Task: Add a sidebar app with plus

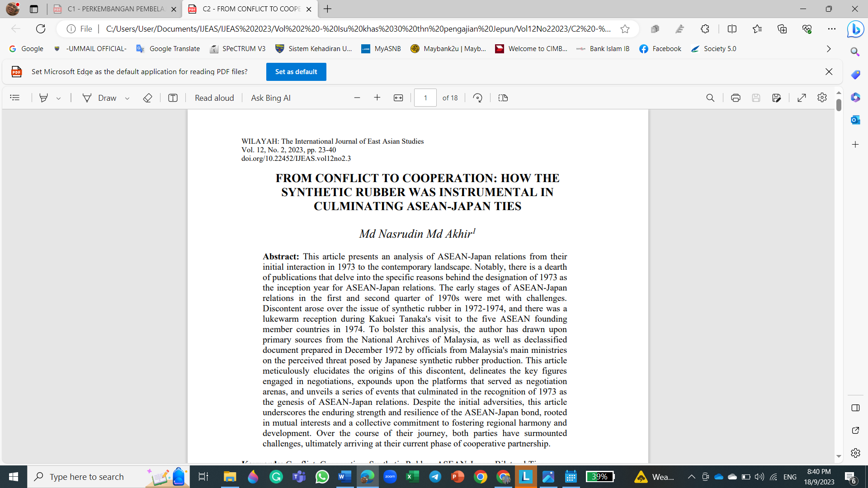Action: [x=855, y=145]
